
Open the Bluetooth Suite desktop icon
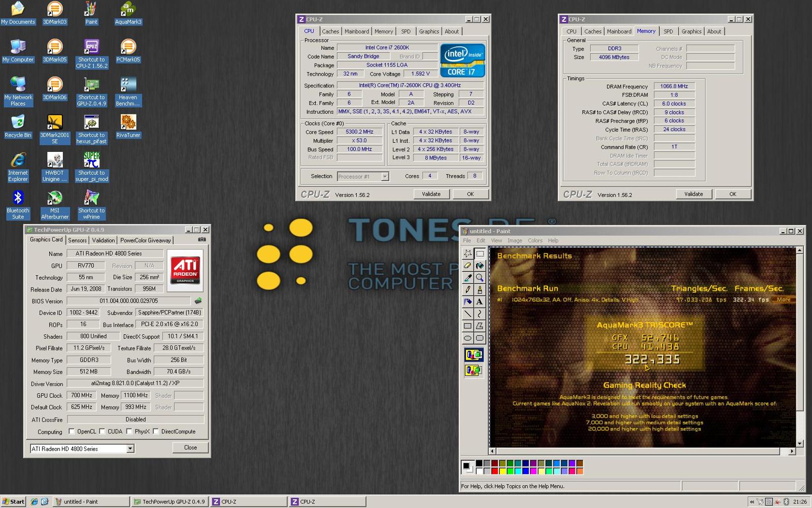pyautogui.click(x=18, y=205)
